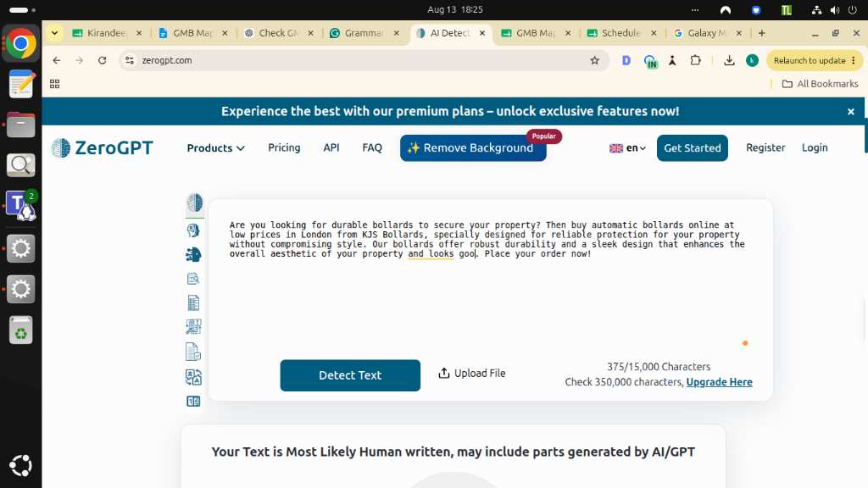Open the Trash icon in Ubuntu dock
Screen dimensions: 868x488
click(20, 330)
